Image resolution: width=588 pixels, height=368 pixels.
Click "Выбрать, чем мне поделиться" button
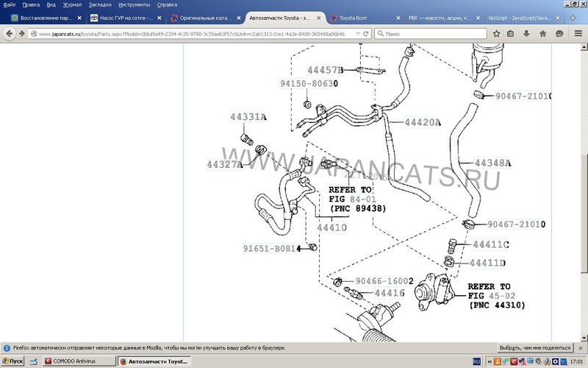(534, 347)
